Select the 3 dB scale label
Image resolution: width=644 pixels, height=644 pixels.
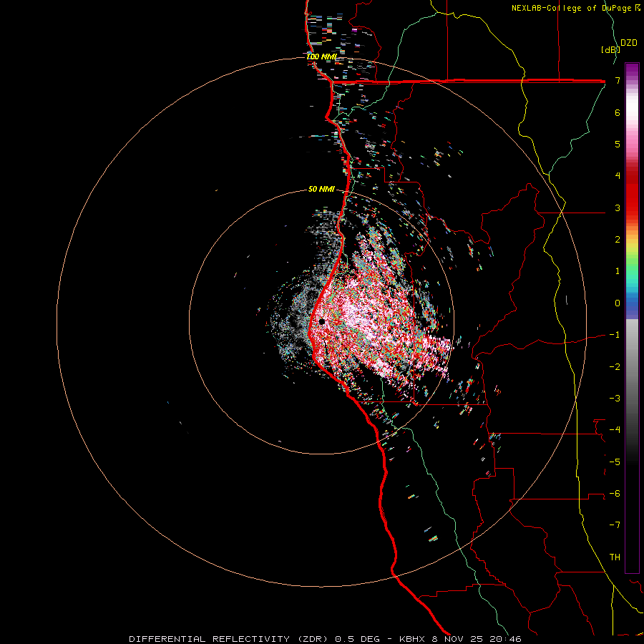(x=618, y=208)
